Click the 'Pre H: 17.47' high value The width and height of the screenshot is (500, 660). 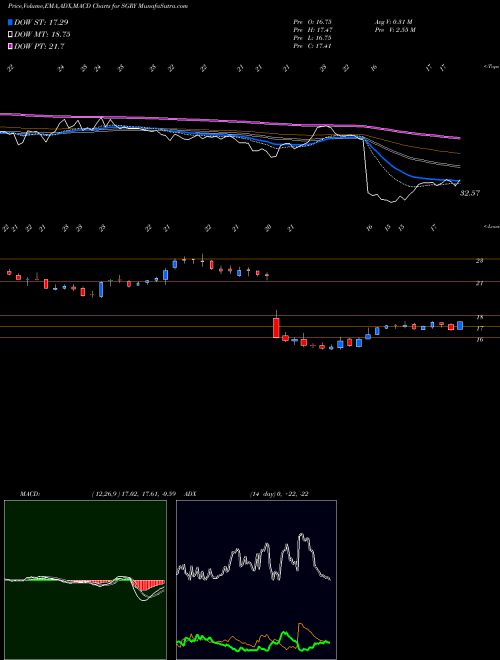pyautogui.click(x=313, y=30)
